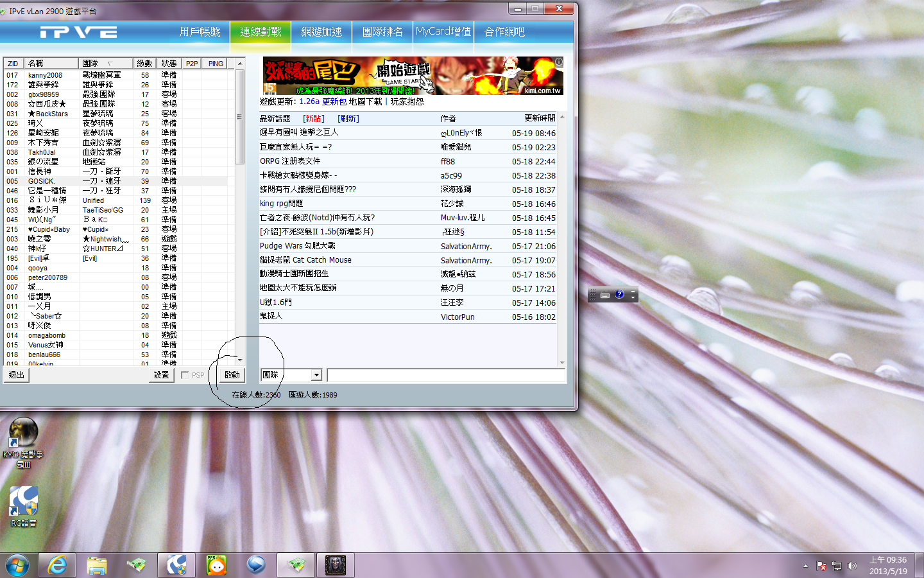924x578 pixels.
Task: Open topic ORPG 注册表文件
Action: [x=289, y=161]
